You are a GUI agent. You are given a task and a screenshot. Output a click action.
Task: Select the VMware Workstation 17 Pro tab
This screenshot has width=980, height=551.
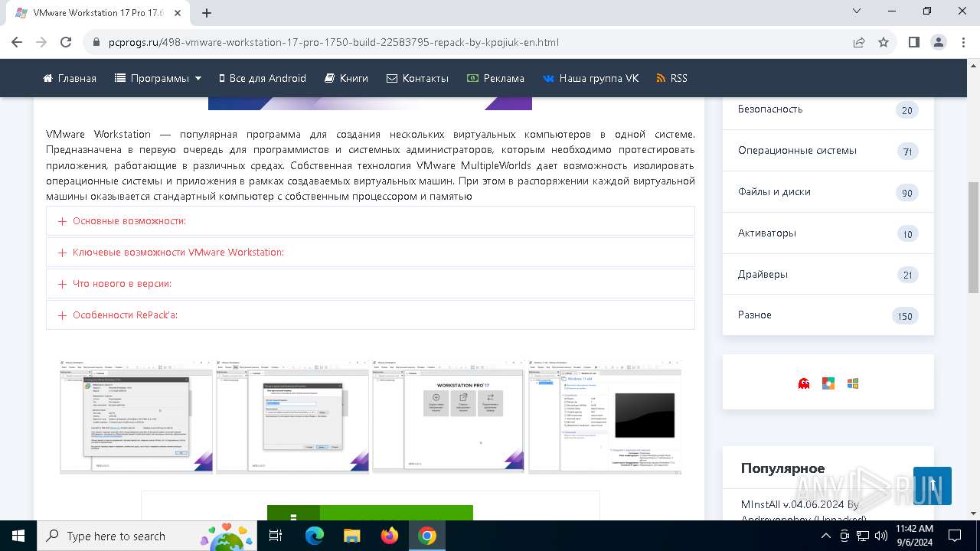pyautogui.click(x=96, y=12)
